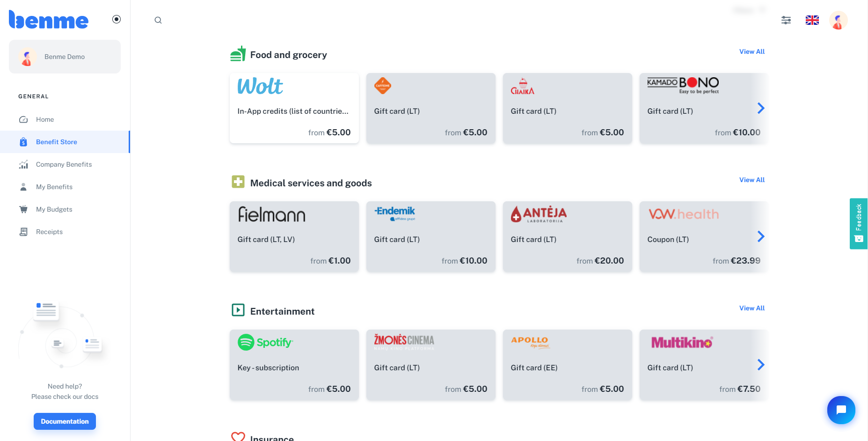Viewport: 868px width, 441px height.
Task: Open the Feedback side tab
Action: (x=859, y=224)
